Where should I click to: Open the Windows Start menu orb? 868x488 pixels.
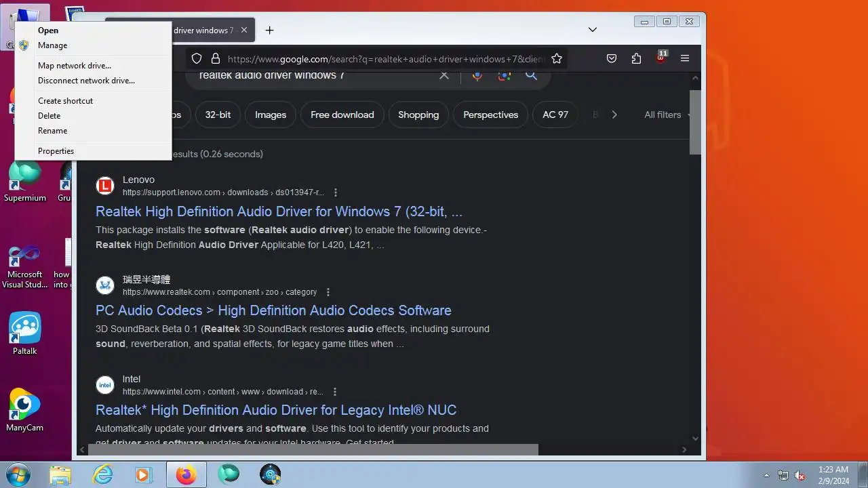18,474
